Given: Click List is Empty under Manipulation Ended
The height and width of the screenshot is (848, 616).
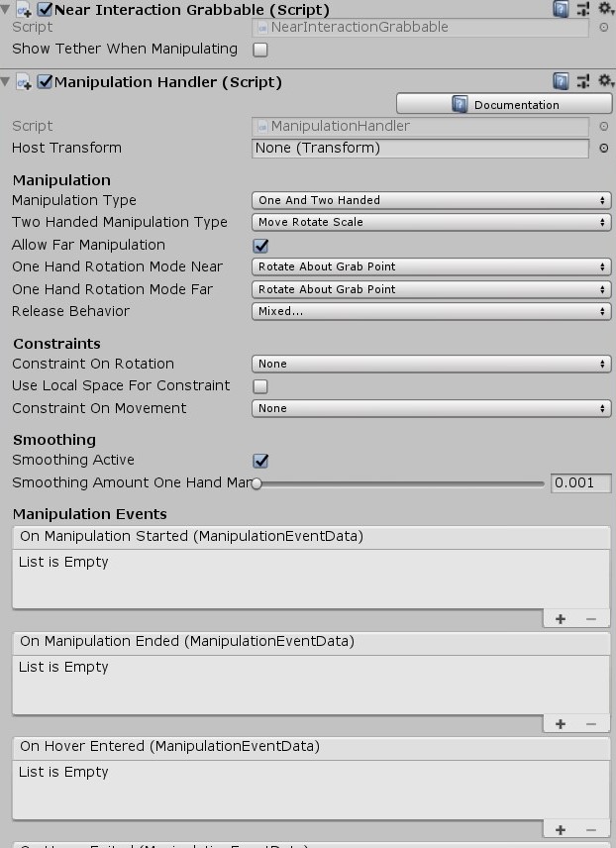Looking at the screenshot, I should 63,668.
